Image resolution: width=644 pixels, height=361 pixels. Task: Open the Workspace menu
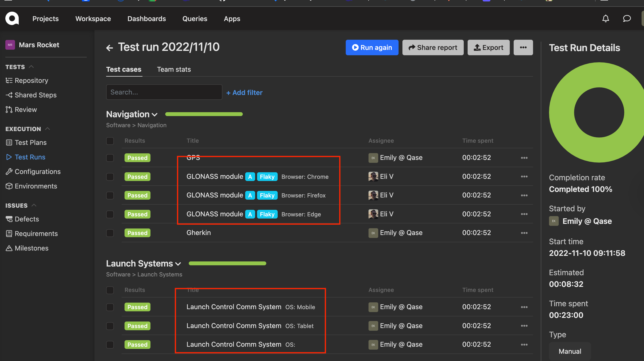(x=93, y=19)
